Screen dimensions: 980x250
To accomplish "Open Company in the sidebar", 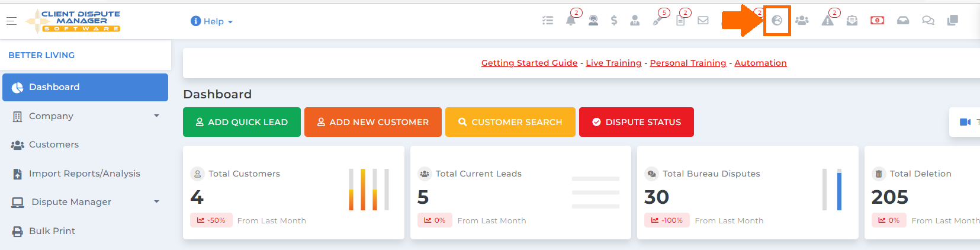I will click(x=85, y=116).
